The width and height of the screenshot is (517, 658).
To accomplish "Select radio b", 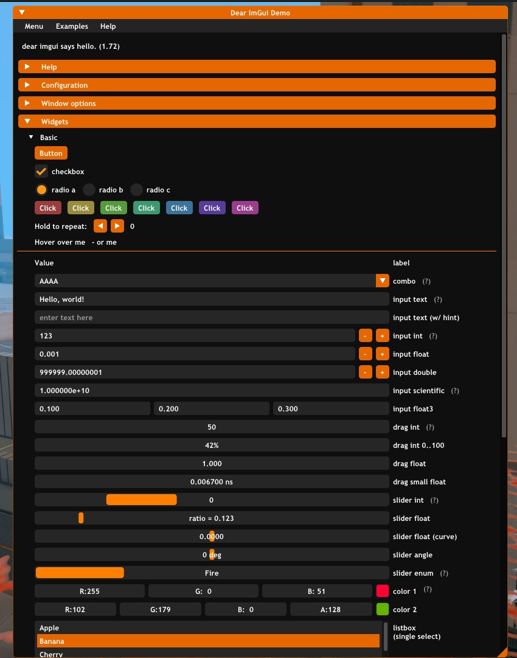I will 89,190.
